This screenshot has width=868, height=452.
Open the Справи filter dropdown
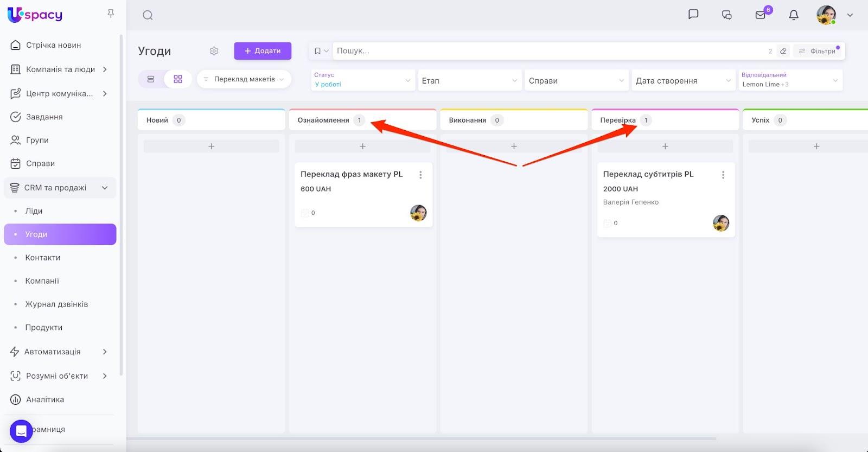[x=577, y=80]
